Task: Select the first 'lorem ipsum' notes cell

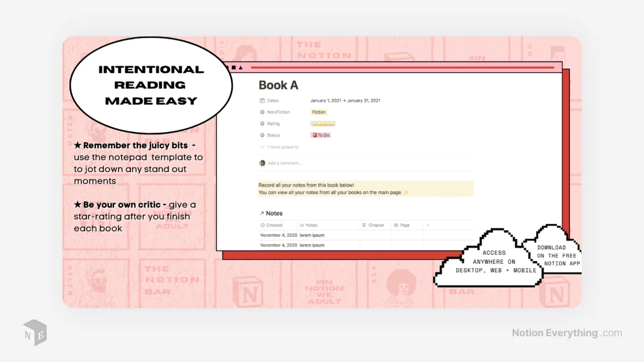Action: [312, 235]
